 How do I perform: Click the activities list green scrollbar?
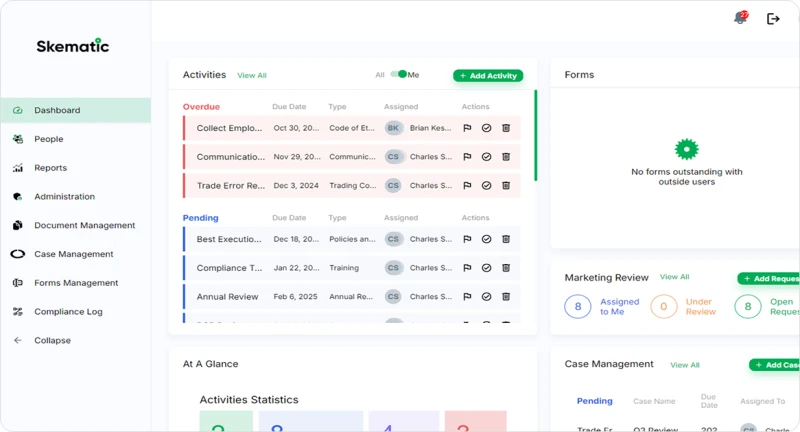(x=535, y=135)
